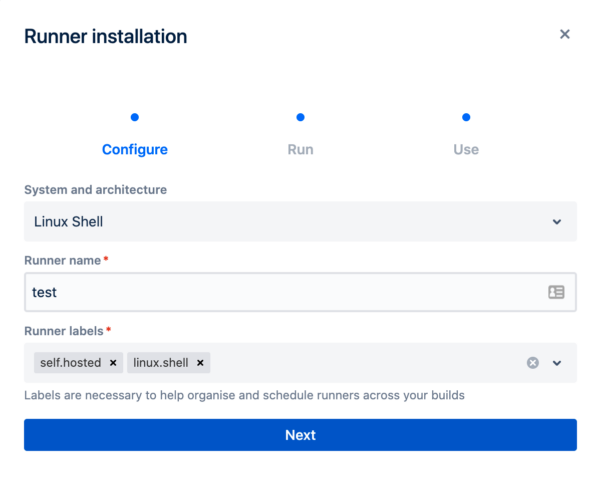Click the dot above Use step
The image size is (600, 480).
[466, 117]
